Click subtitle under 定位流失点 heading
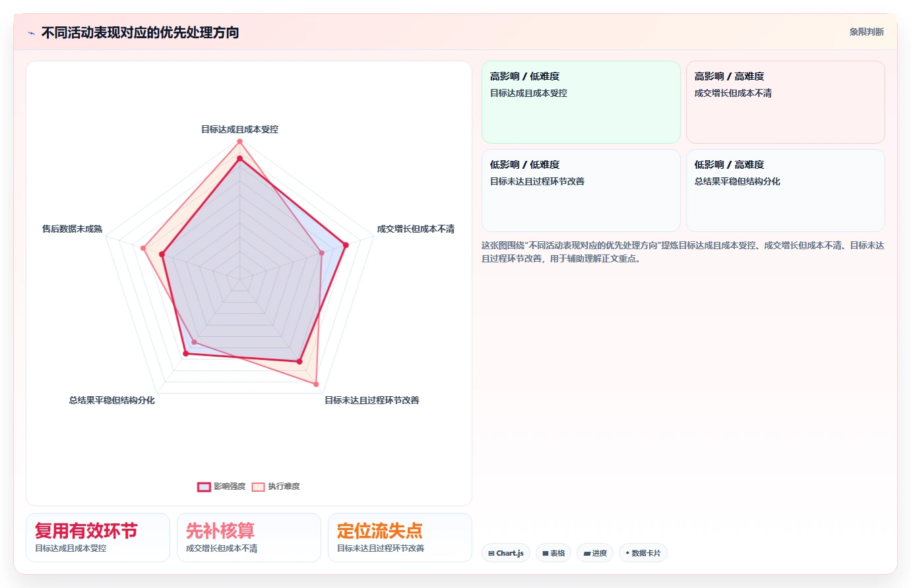911x588 pixels. pyautogui.click(x=381, y=548)
